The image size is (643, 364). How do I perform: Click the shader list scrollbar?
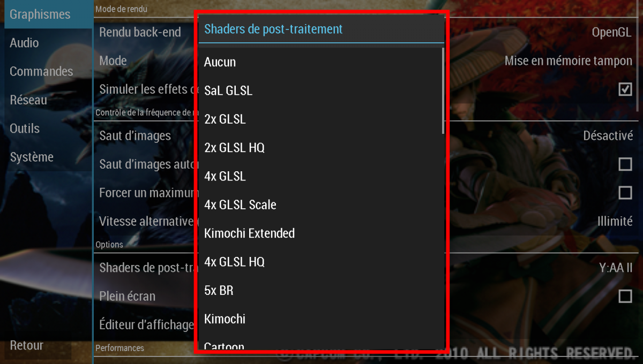(443, 90)
